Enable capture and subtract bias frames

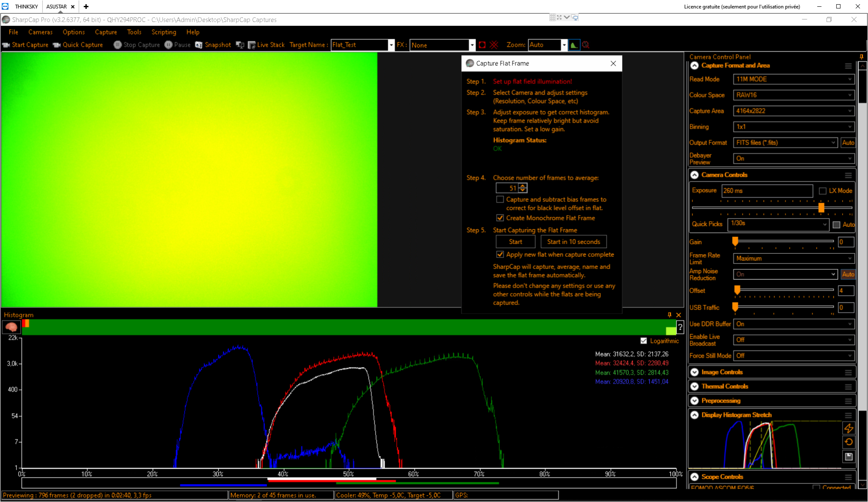(x=500, y=200)
